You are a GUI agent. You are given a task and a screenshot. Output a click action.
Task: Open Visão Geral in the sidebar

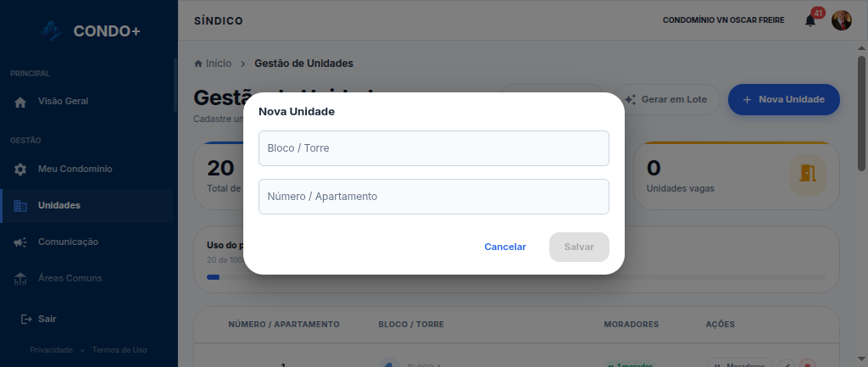(x=87, y=102)
